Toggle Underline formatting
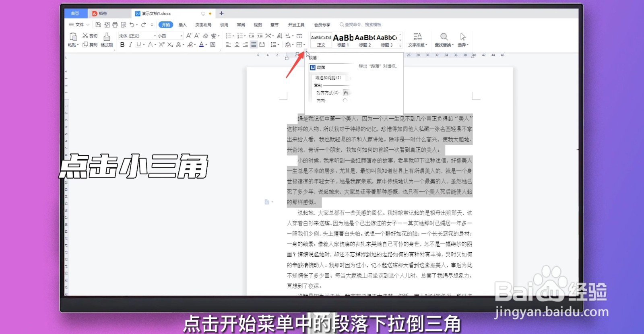Screen dimensions: 644x334 (138, 45)
